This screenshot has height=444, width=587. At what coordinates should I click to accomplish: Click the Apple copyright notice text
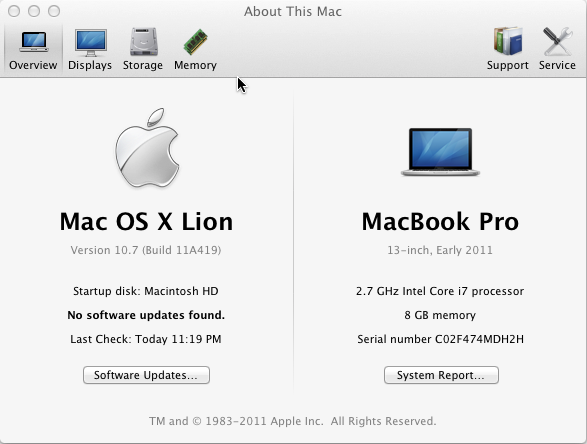tap(293, 421)
